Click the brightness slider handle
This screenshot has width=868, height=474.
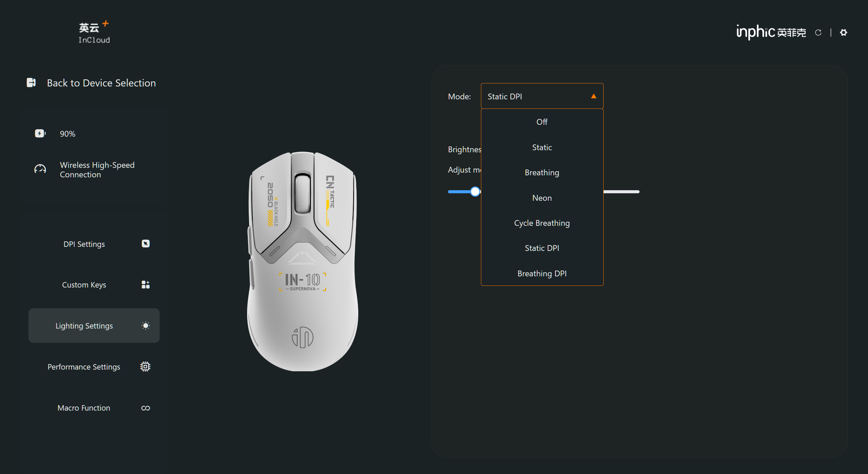coord(475,192)
